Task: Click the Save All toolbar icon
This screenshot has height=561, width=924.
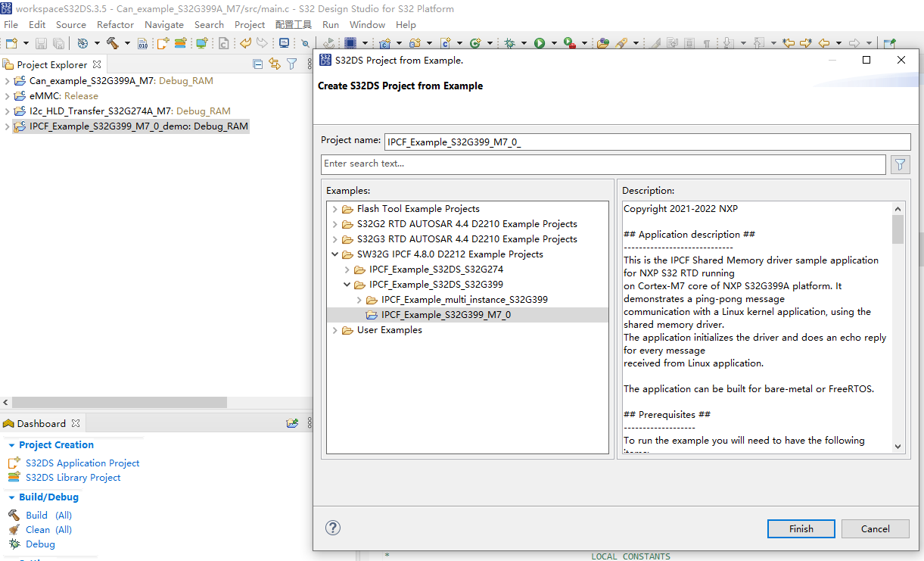Action: click(58, 42)
